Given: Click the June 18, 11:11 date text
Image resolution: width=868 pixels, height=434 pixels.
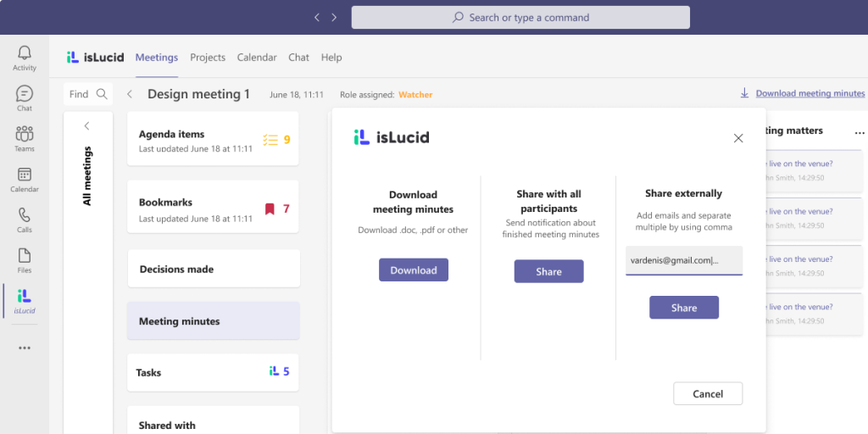Looking at the screenshot, I should tap(296, 95).
